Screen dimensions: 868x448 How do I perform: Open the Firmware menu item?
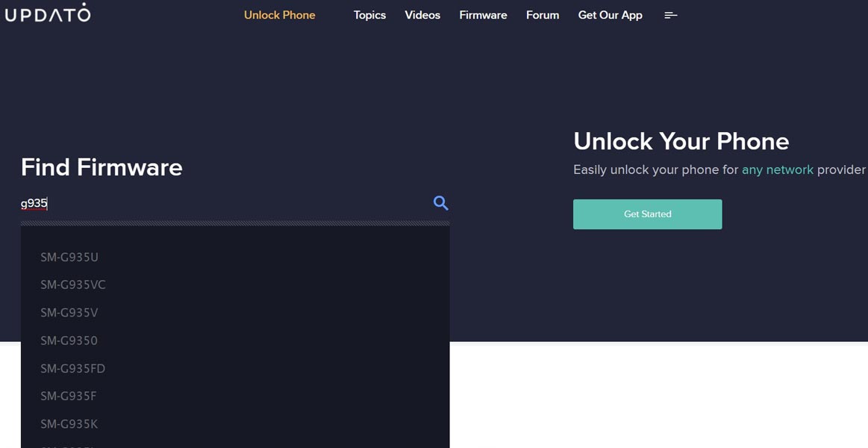[484, 16]
